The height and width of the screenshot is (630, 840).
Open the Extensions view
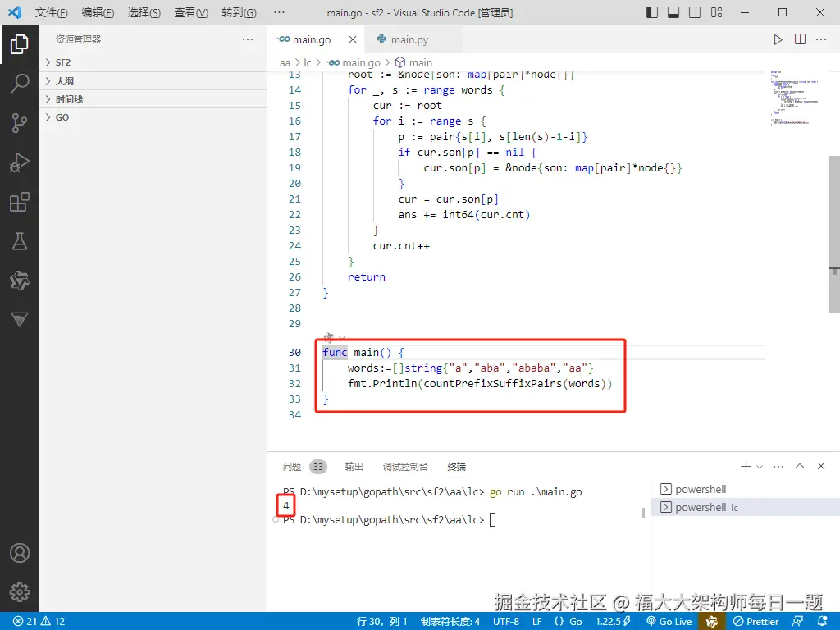coord(20,202)
